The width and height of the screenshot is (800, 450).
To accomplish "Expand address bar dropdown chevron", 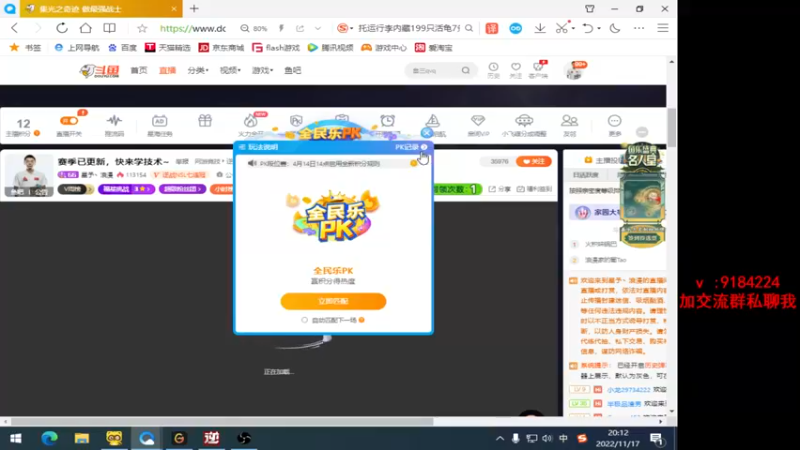I will pyautogui.click(x=318, y=29).
